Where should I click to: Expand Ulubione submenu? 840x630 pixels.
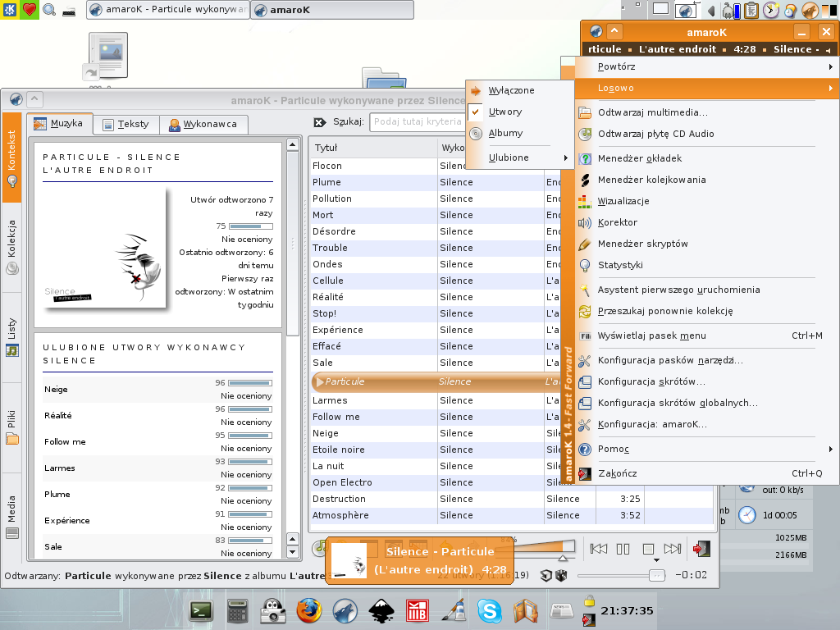point(521,158)
